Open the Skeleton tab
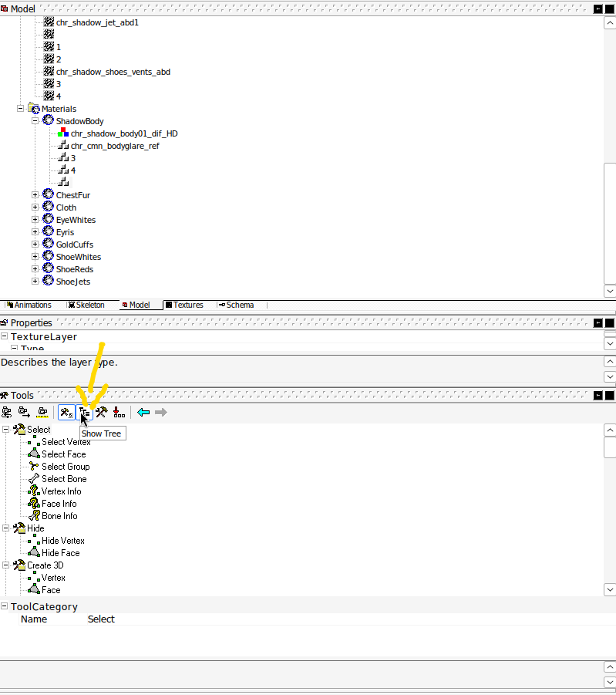Screen dimensions: 616x695 (x=89, y=305)
